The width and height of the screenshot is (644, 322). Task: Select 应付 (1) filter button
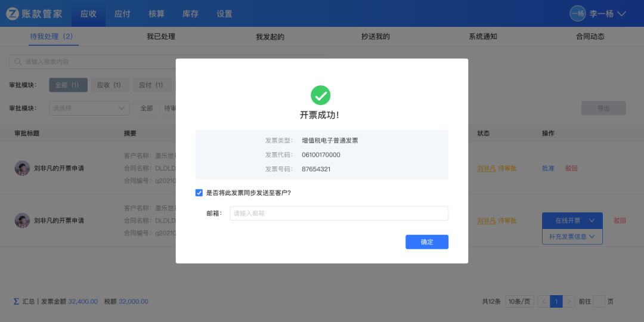[151, 85]
